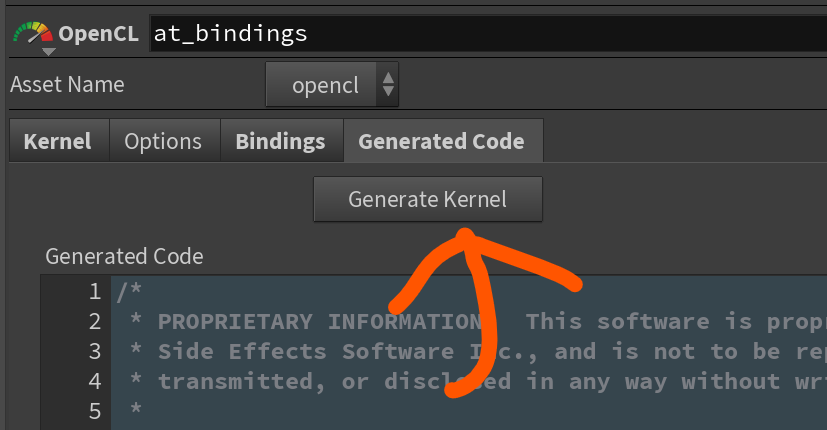Viewport: 827px width, 430px height.
Task: Go to the Generated Code tab
Action: tap(441, 141)
